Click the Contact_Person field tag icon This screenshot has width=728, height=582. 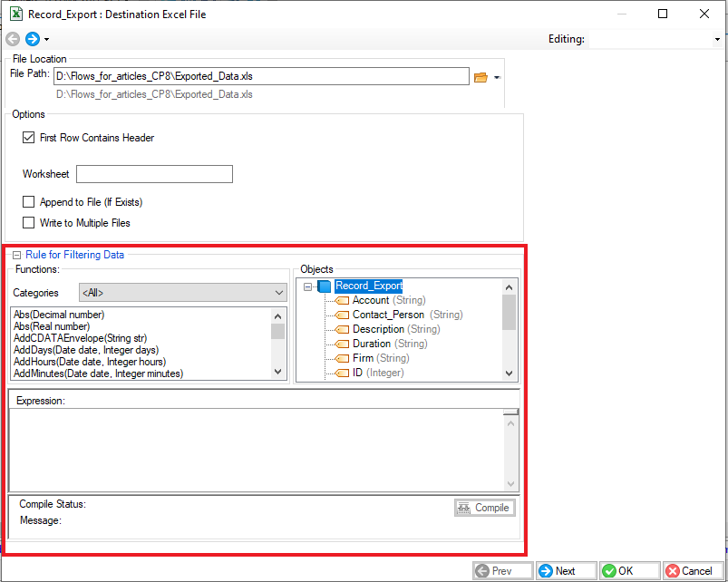click(343, 315)
